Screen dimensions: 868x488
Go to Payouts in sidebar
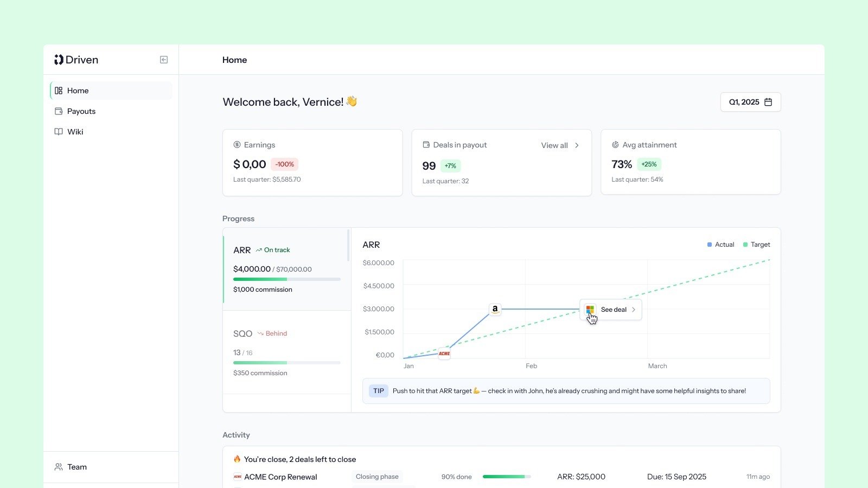coord(81,111)
